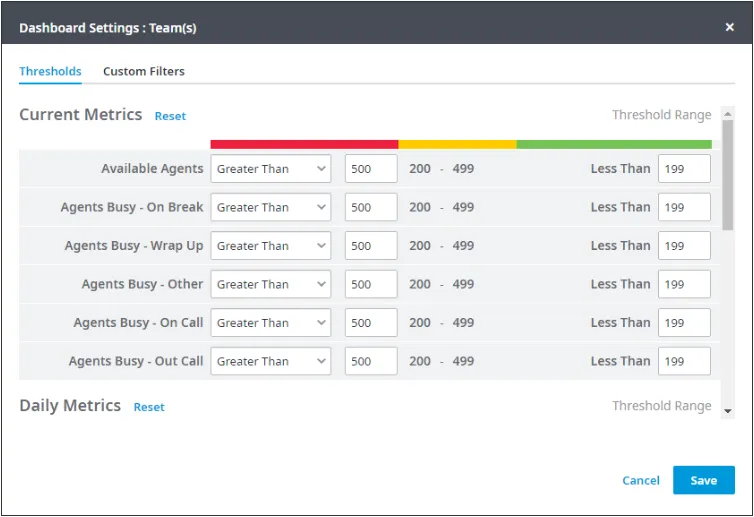Viewport: 754px width, 517px height.
Task: Edit the 199 field for Agents Busy - Out Call
Action: [684, 361]
